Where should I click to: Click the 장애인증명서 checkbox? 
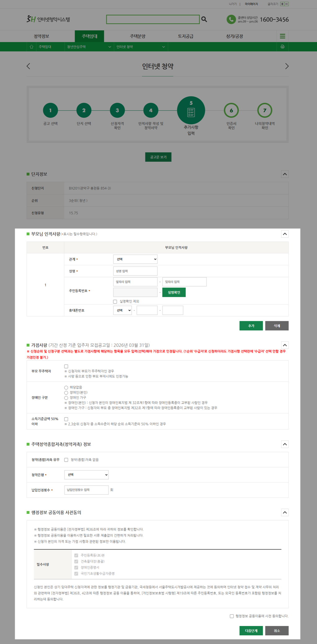pyautogui.click(x=76, y=568)
